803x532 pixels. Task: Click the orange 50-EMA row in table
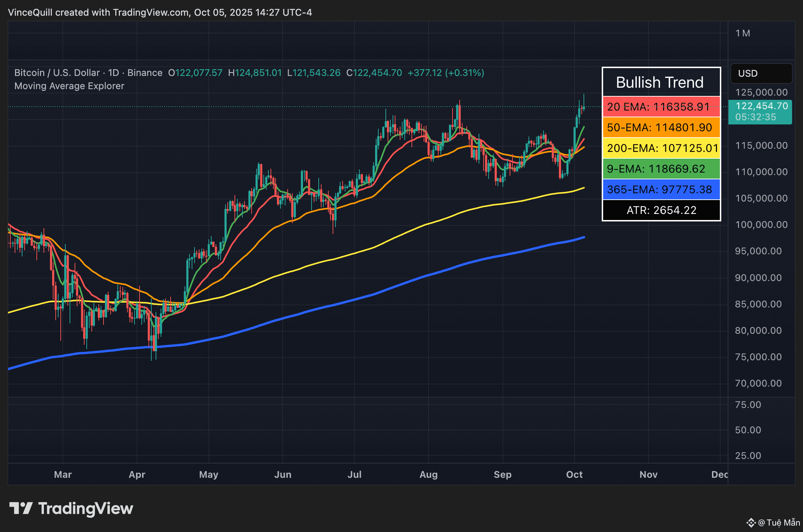coord(661,127)
